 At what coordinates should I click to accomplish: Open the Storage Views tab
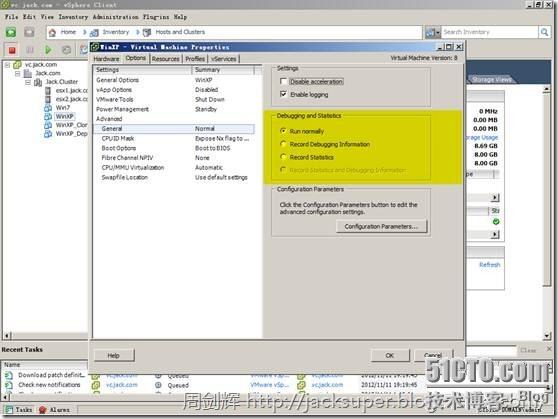492,79
